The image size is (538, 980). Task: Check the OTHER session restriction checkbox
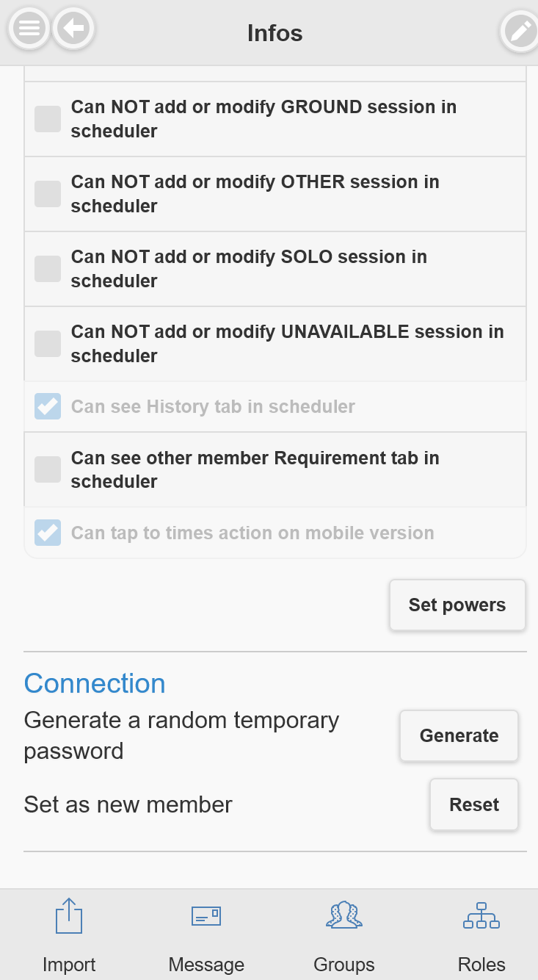pyautogui.click(x=48, y=194)
